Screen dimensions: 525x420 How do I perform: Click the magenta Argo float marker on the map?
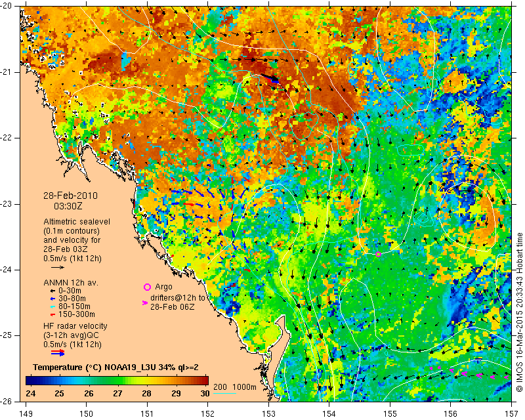379,255
